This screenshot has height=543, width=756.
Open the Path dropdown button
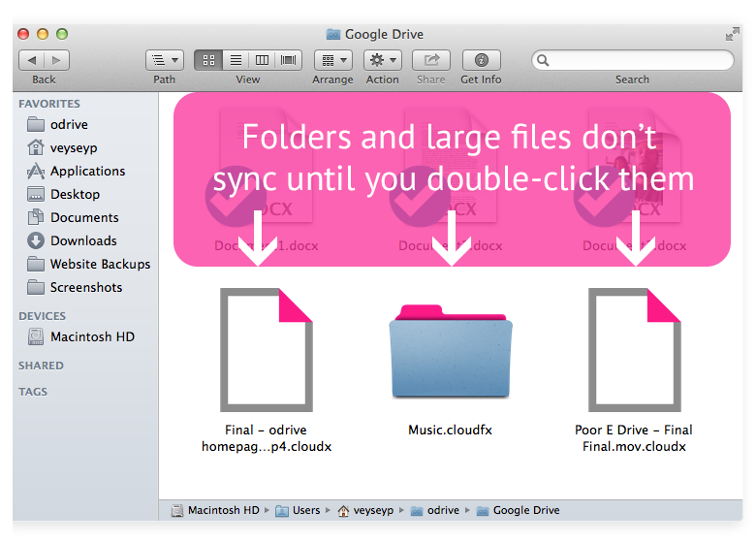click(165, 60)
